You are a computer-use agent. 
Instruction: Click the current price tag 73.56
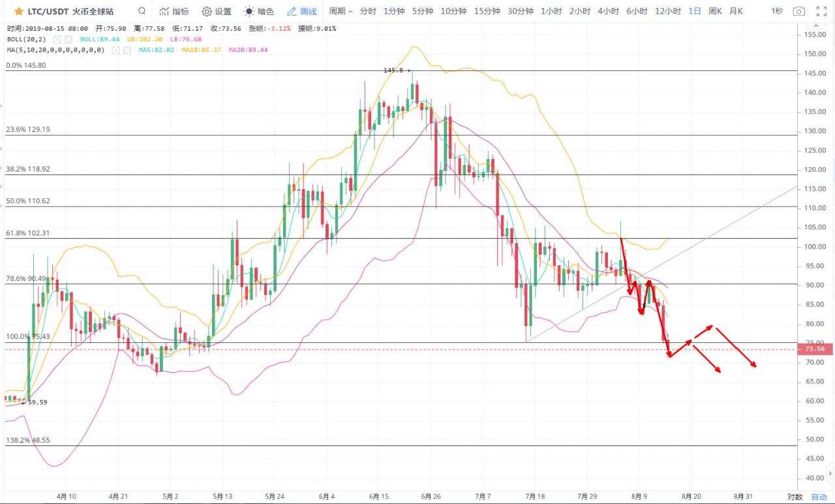[815, 349]
